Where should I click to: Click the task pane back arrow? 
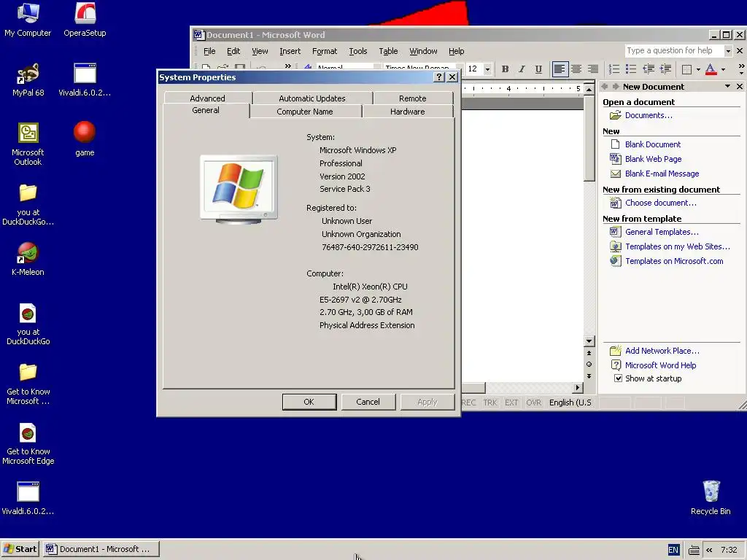point(605,86)
